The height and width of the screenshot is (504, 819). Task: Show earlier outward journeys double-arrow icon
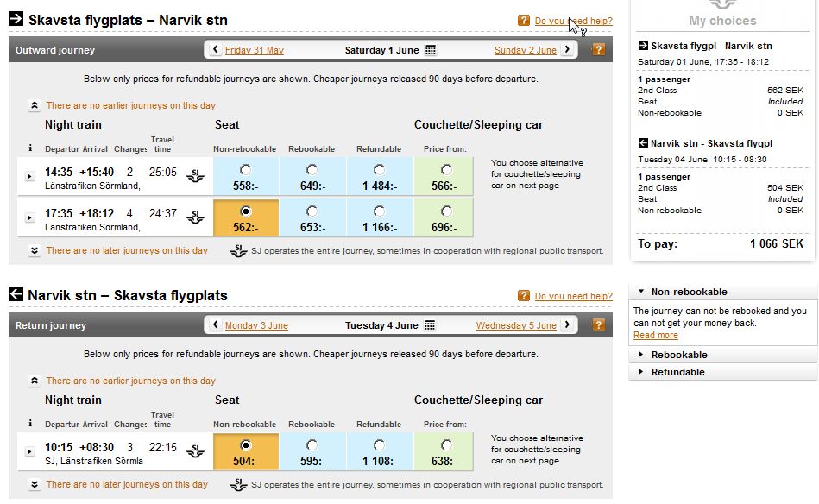(x=34, y=105)
